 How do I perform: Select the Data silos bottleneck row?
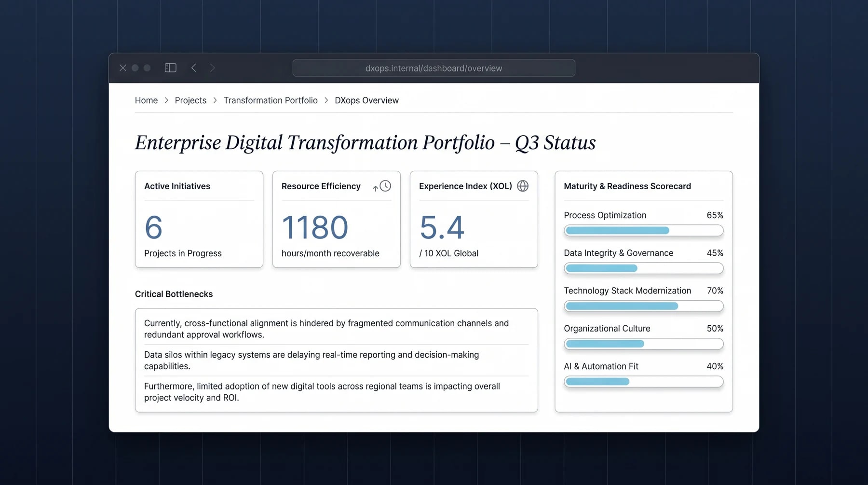click(x=336, y=360)
